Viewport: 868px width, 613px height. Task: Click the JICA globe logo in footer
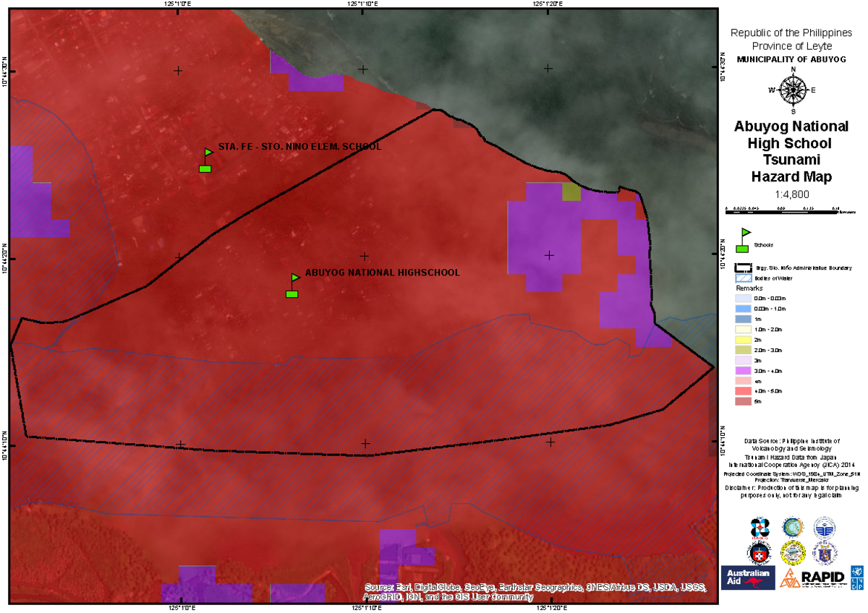tap(793, 527)
